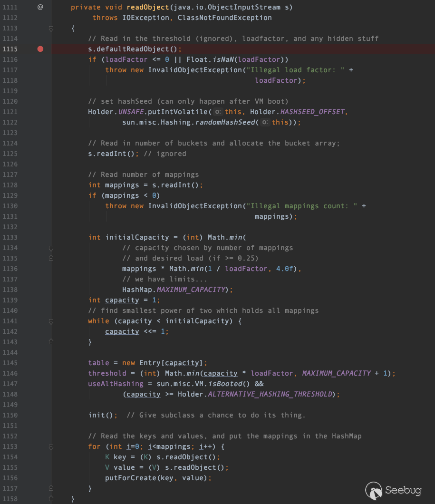Click the 4.0f literal
Viewport: 435px width, 504px height.
[x=285, y=269]
